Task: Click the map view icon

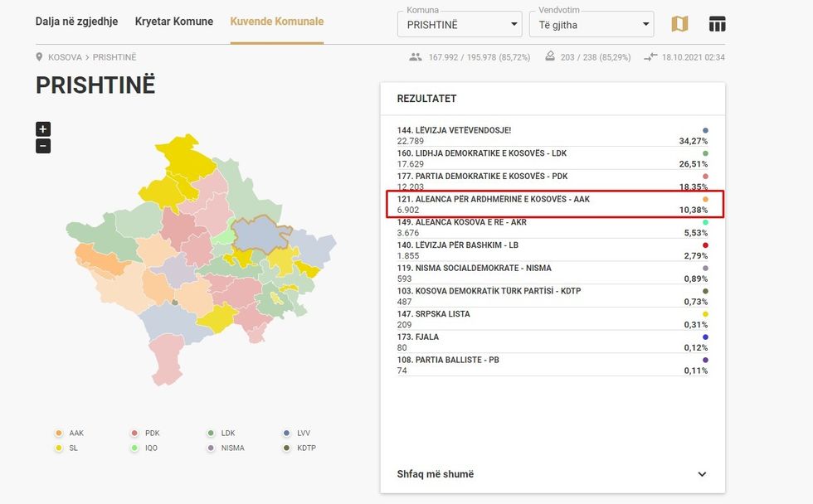Action: pyautogui.click(x=679, y=24)
